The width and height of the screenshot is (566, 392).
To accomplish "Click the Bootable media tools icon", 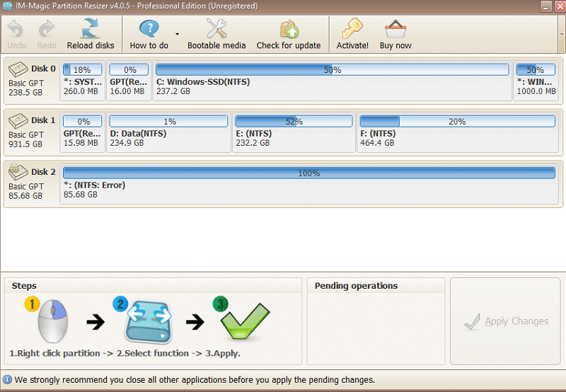I will coord(216,29).
